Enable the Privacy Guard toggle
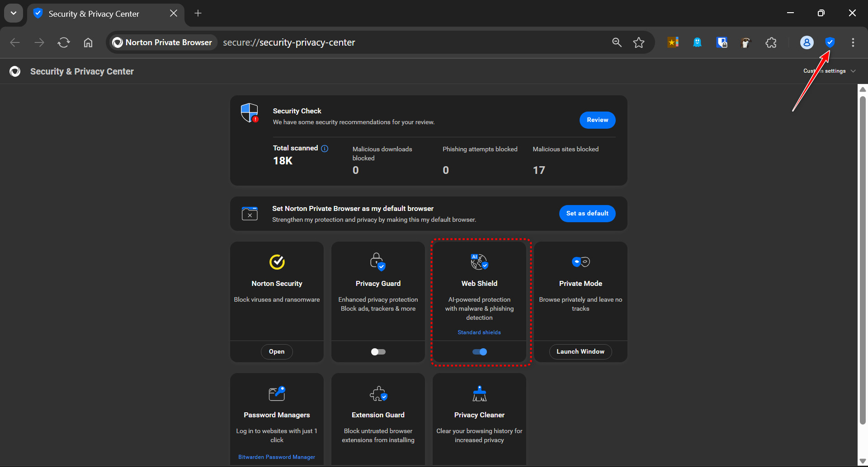Viewport: 868px width, 467px height. click(378, 352)
